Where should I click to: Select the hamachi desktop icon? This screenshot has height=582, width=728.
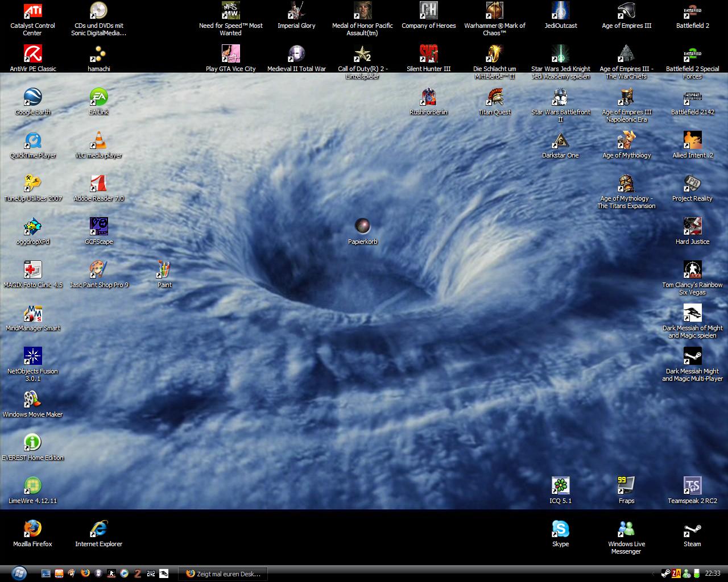click(98, 54)
